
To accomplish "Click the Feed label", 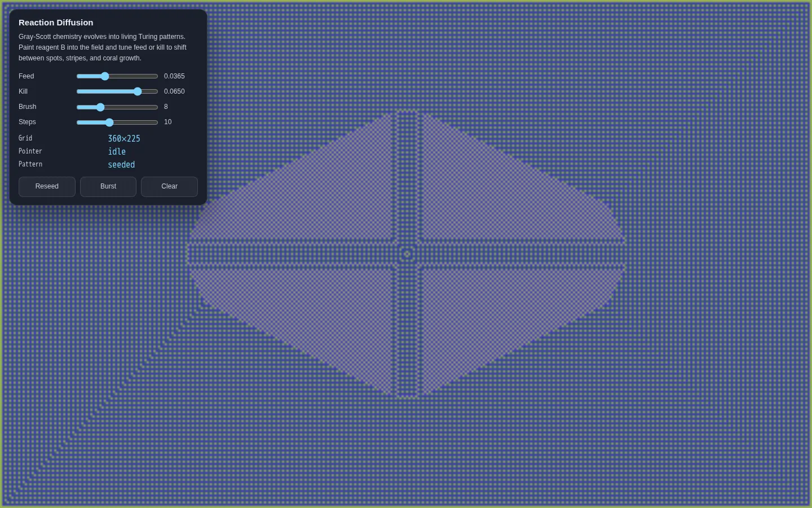I will tap(27, 76).
